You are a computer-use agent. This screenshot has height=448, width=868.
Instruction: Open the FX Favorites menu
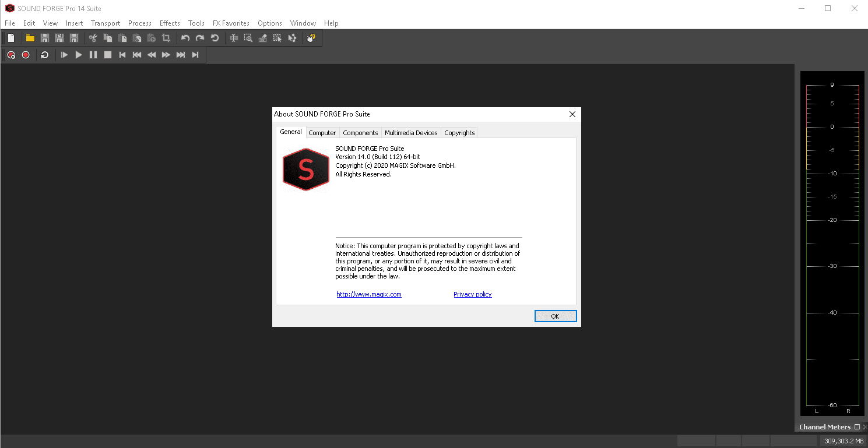point(231,23)
